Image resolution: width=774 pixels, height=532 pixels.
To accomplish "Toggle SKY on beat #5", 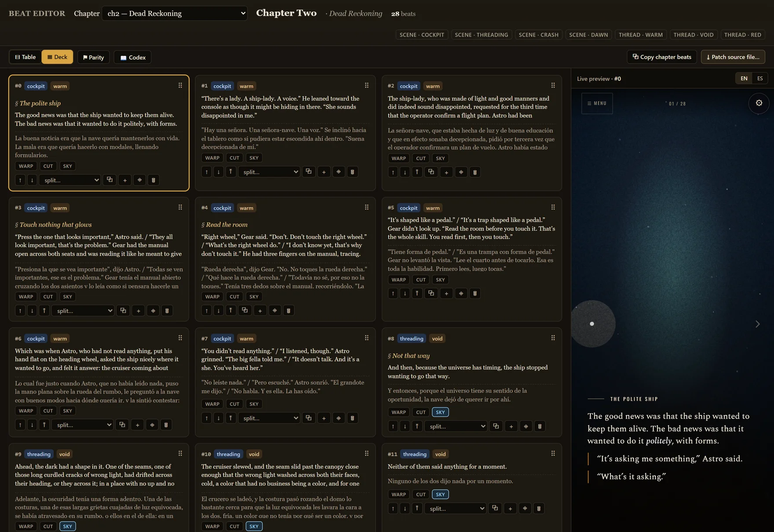I will [440, 280].
